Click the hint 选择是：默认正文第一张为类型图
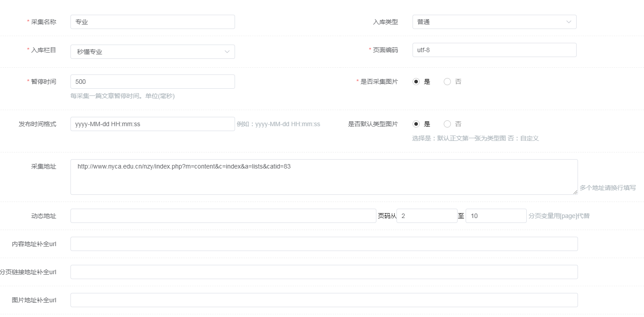Screen dimensions: 644x317 [x=475, y=138]
